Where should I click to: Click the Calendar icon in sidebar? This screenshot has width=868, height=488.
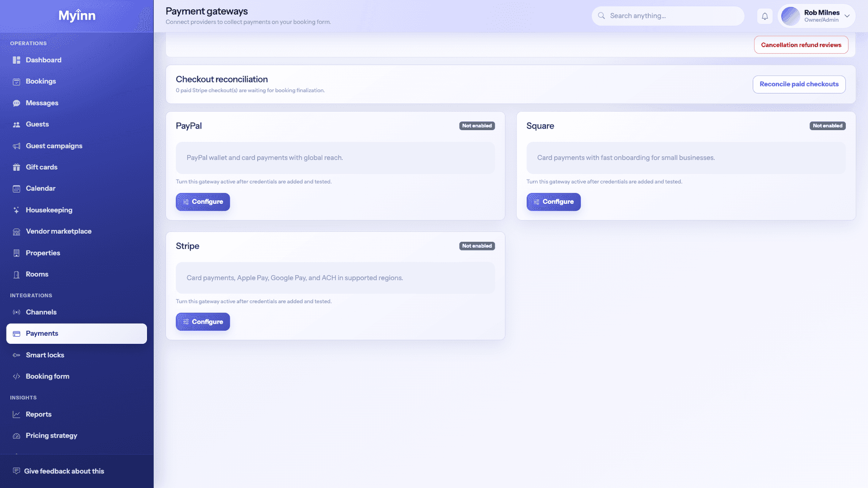[x=16, y=189]
